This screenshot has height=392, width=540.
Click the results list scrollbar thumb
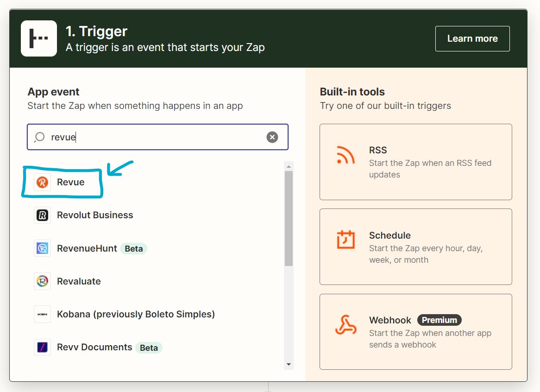click(x=289, y=218)
